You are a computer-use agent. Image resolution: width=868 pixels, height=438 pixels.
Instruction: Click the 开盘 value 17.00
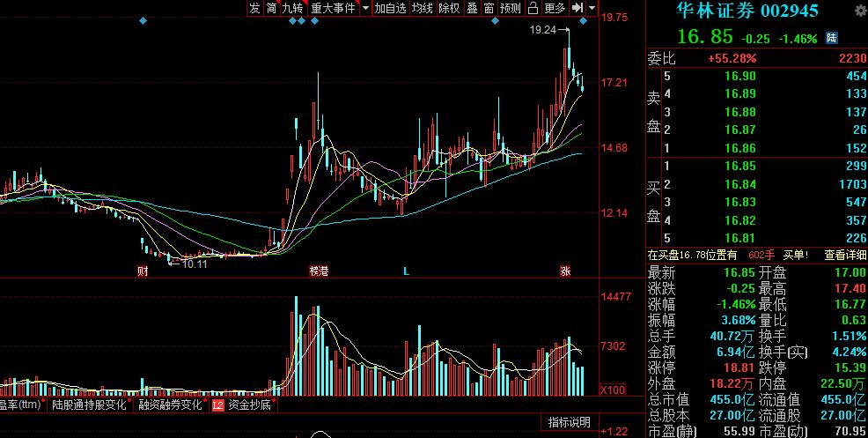[851, 273]
